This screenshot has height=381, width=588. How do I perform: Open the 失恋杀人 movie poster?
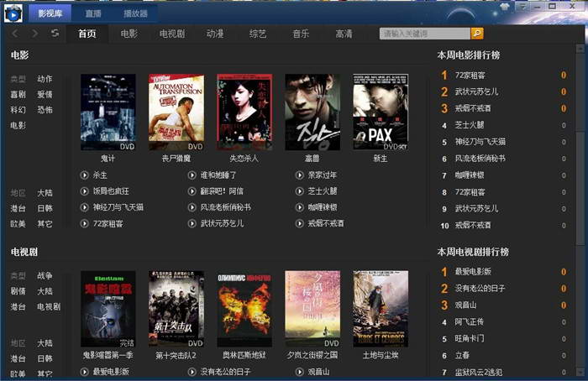244,112
